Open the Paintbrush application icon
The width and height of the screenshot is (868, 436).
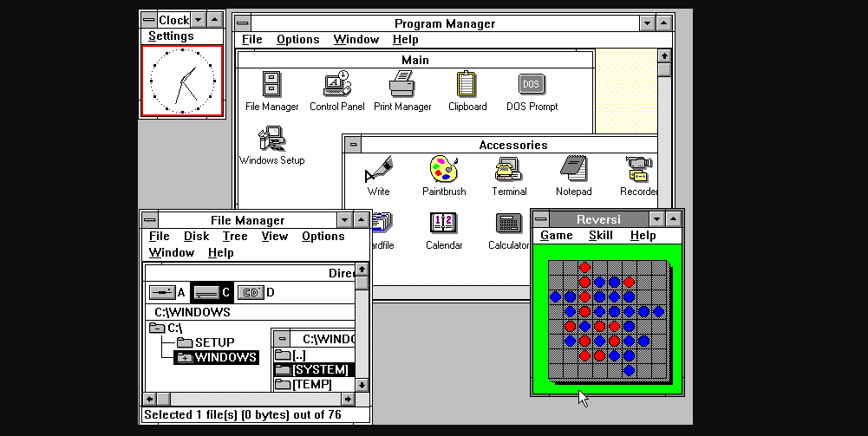tap(443, 169)
